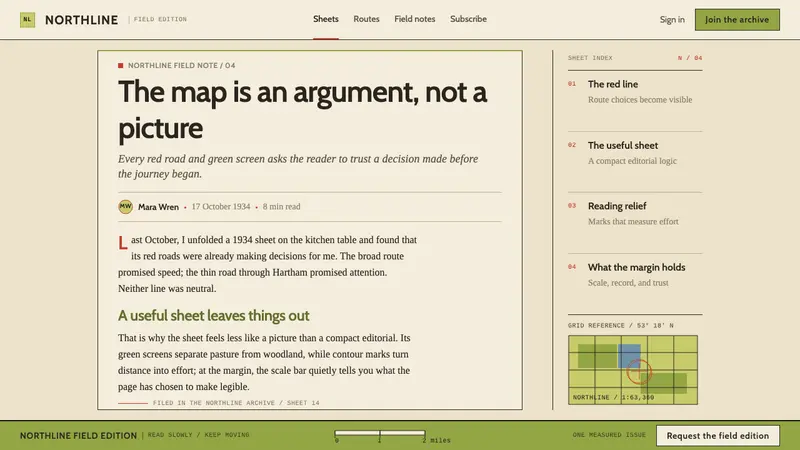This screenshot has width=800, height=450.
Task: Click the grid reference map thumbnail
Action: coord(633,370)
